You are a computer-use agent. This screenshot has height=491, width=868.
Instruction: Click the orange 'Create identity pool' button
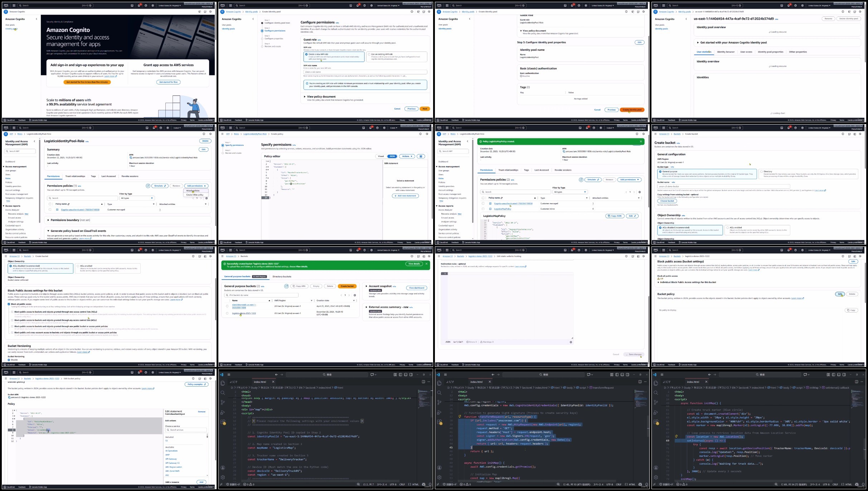632,110
